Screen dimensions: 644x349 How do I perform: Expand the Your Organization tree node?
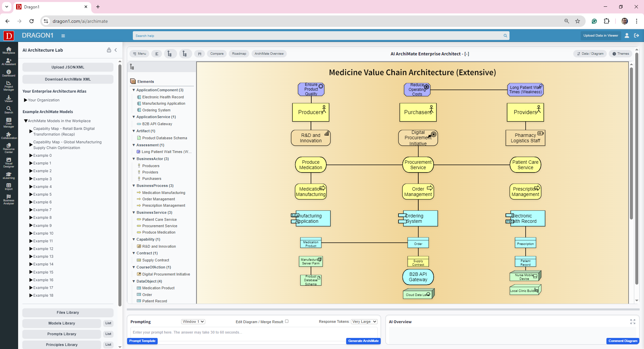[x=25, y=100]
